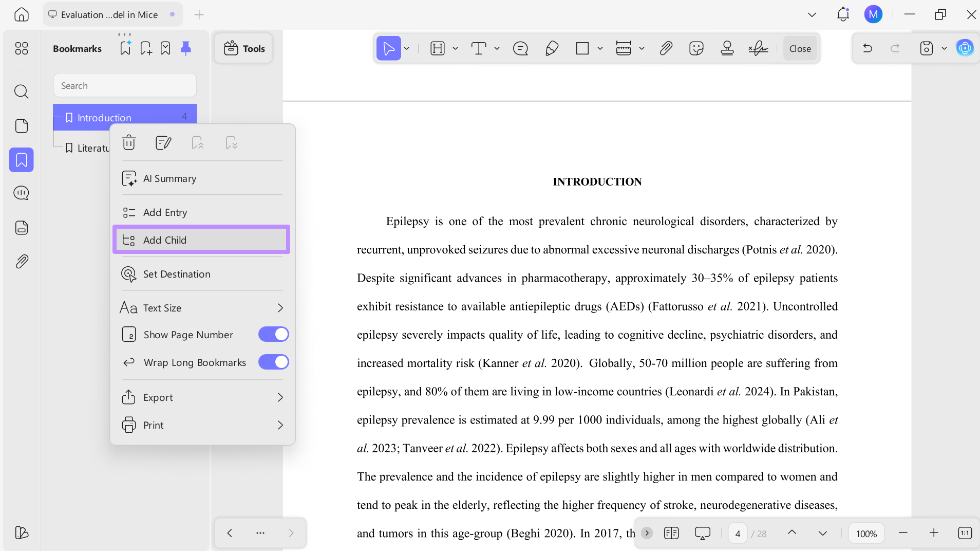The image size is (980, 551).
Task: Open the tab list chevron in title bar
Action: pos(812,14)
